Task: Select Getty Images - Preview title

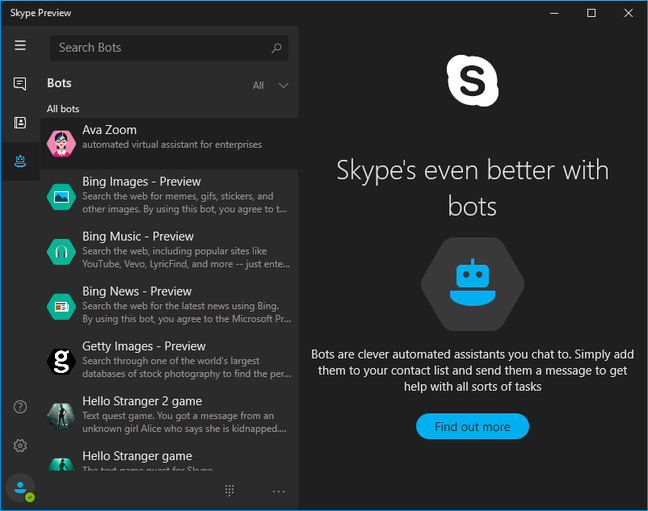Action: (144, 346)
